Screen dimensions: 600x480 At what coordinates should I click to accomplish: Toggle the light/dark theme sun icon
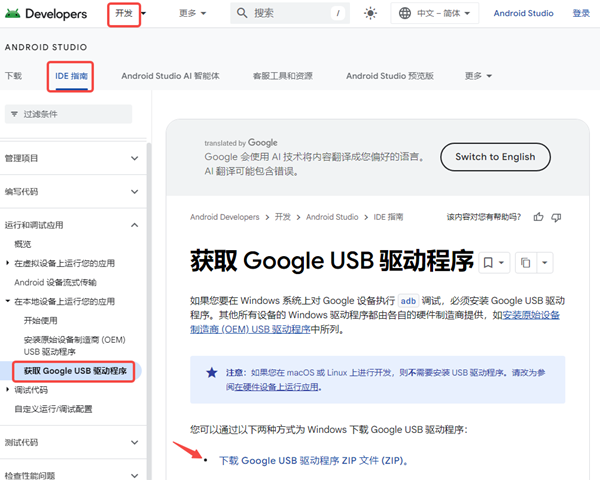pyautogui.click(x=370, y=13)
